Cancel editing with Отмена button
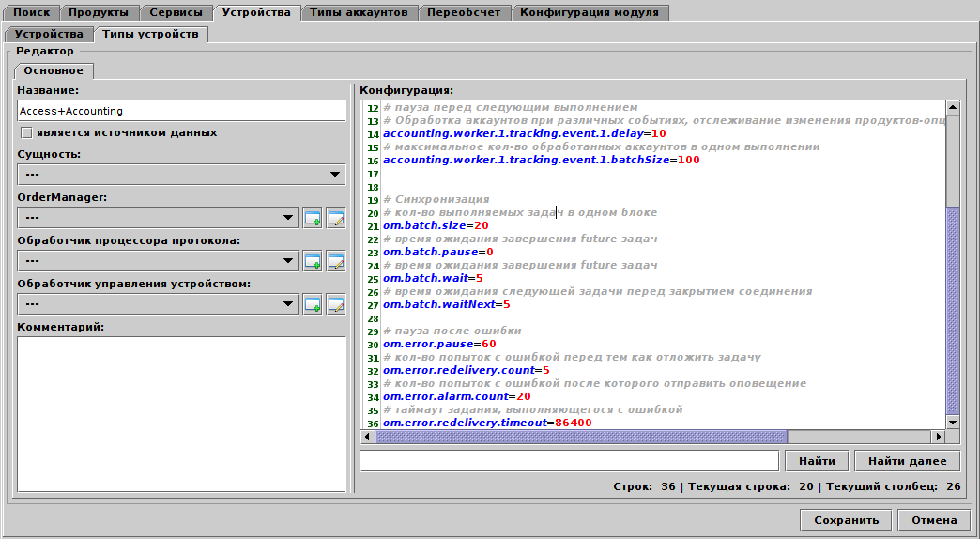 click(934, 519)
